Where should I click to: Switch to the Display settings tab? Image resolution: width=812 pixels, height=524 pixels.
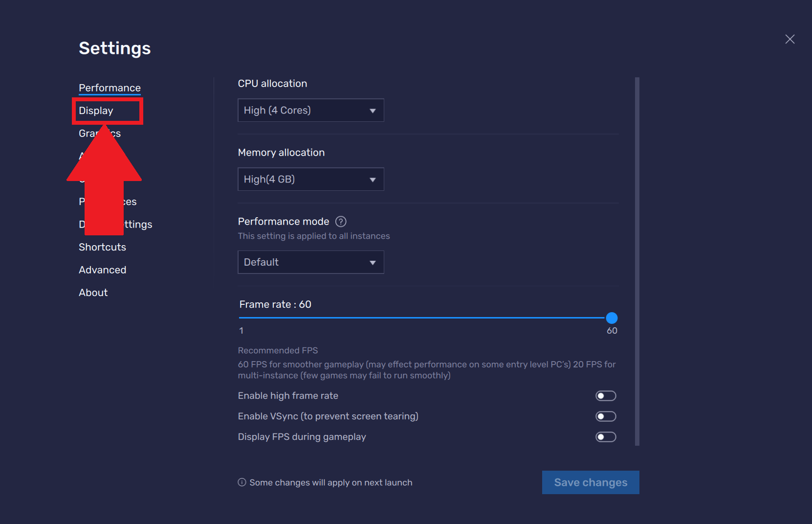tap(96, 111)
